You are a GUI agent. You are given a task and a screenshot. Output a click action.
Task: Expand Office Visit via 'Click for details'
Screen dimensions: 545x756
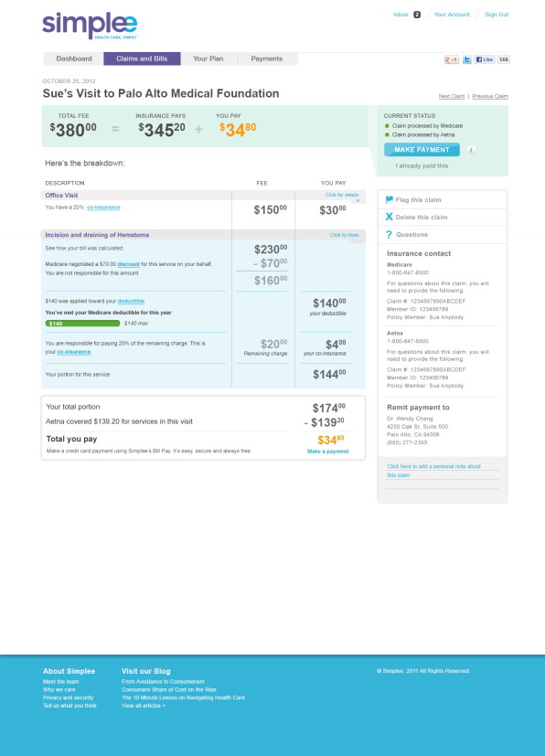[342, 195]
